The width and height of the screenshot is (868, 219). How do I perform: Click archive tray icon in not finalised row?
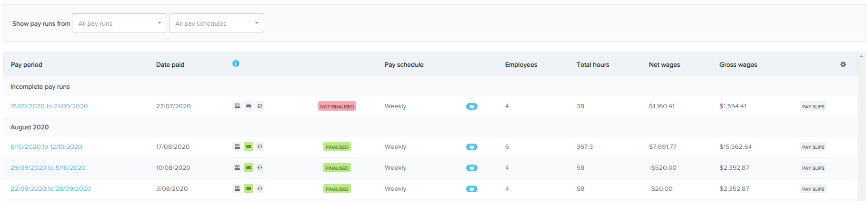pos(237,106)
